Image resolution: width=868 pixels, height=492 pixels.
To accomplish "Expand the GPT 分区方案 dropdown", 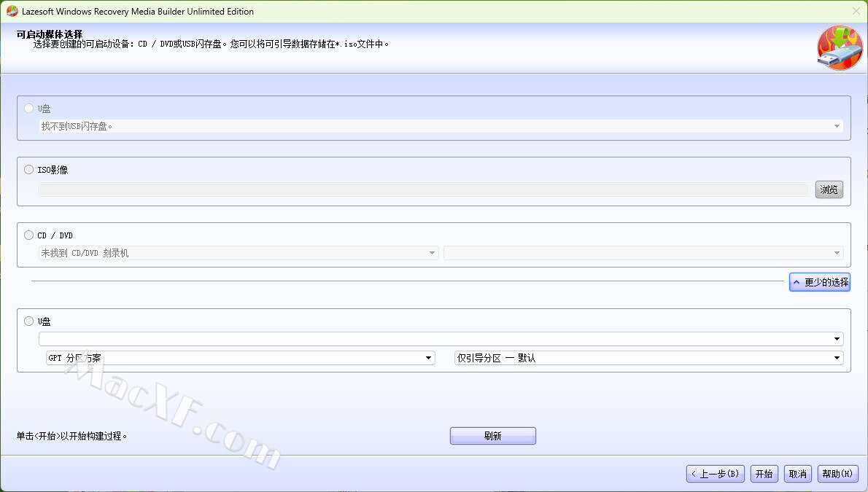I will [x=240, y=358].
